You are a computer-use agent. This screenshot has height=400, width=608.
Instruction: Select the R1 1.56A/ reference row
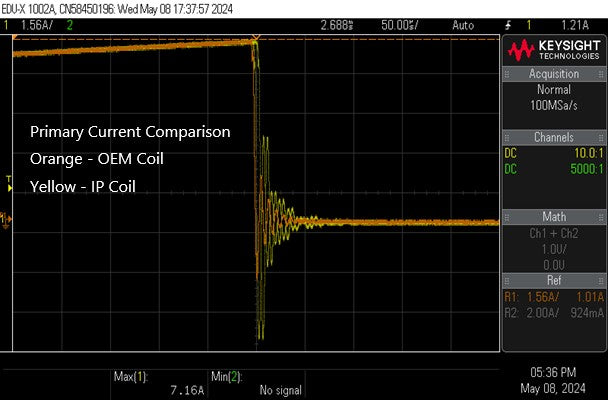coord(553,297)
